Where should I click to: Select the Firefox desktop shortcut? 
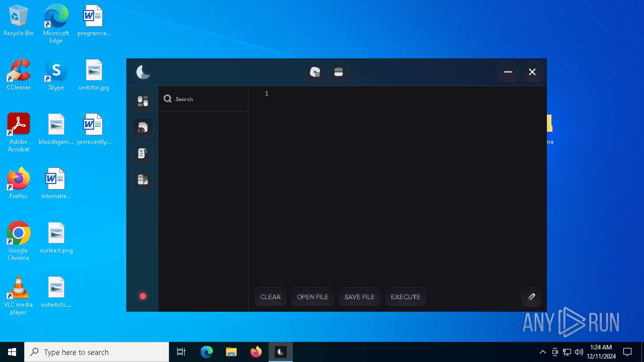tap(19, 184)
